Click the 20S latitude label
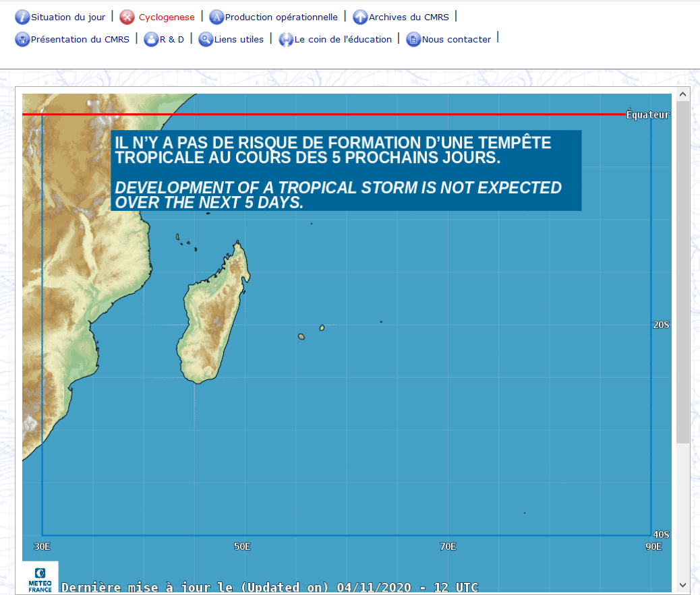 (x=661, y=325)
